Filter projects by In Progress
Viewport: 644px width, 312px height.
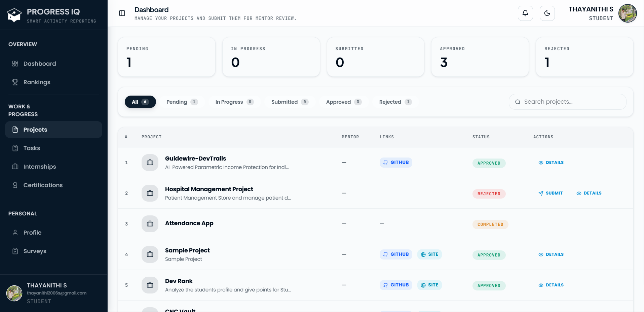tap(234, 102)
